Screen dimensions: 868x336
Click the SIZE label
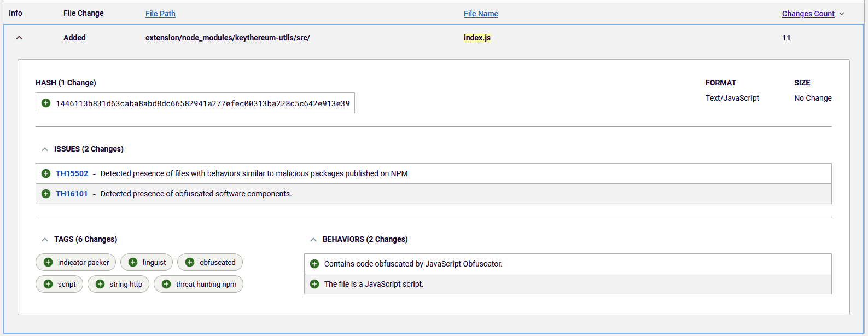point(802,83)
